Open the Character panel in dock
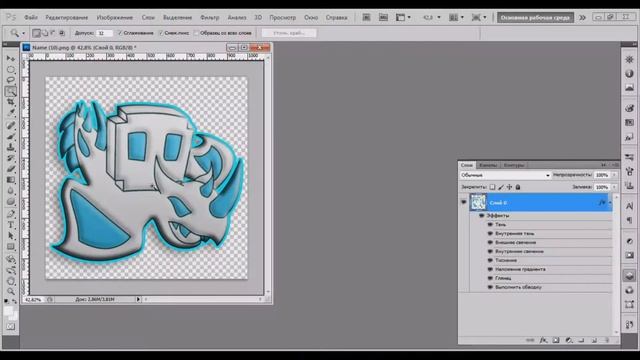Screen dimensions: 640x360 point(629,206)
